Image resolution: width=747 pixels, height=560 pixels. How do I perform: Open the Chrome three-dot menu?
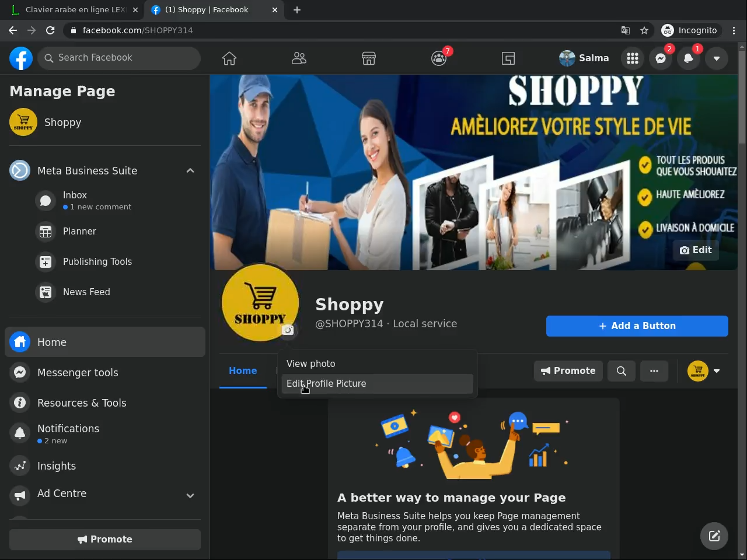734,30
